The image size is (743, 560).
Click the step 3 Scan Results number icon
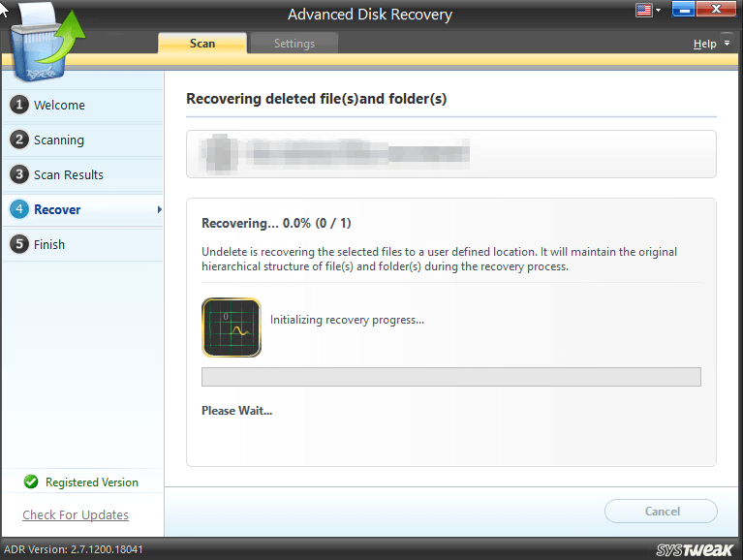pyautogui.click(x=19, y=174)
